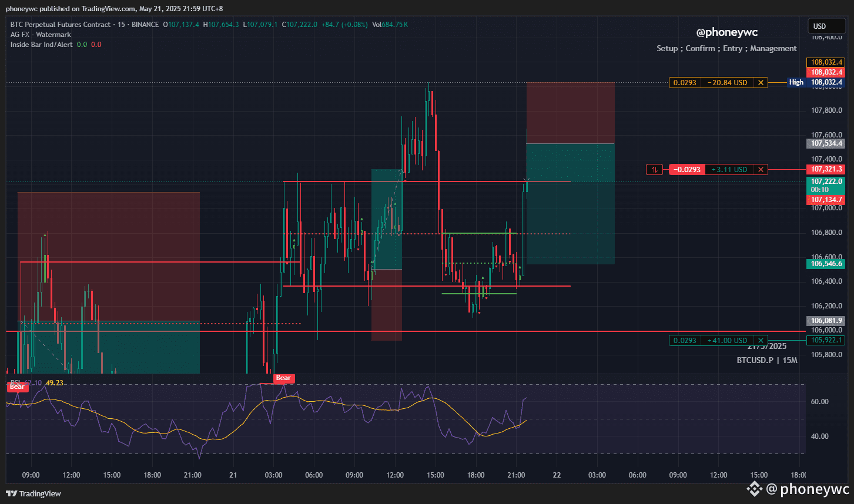Close the -20.84 USD stop order line
This screenshot has height=504, width=854.
[761, 83]
